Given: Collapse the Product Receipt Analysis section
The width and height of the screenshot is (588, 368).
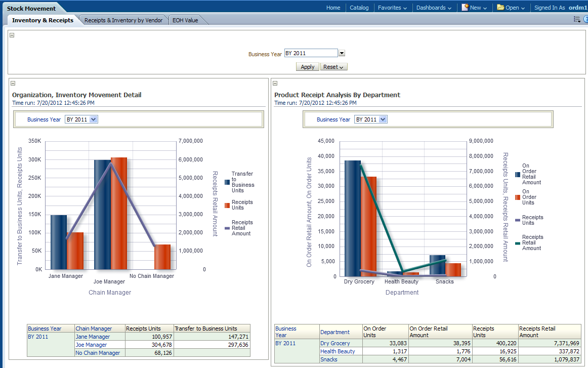Looking at the screenshot, I should pos(275,84).
